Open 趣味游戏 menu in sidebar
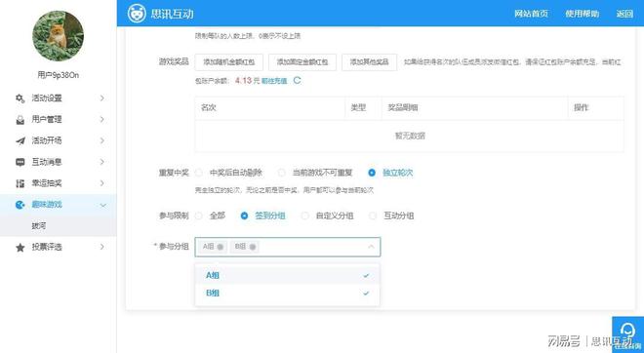This screenshot has width=644, height=353. tap(58, 205)
